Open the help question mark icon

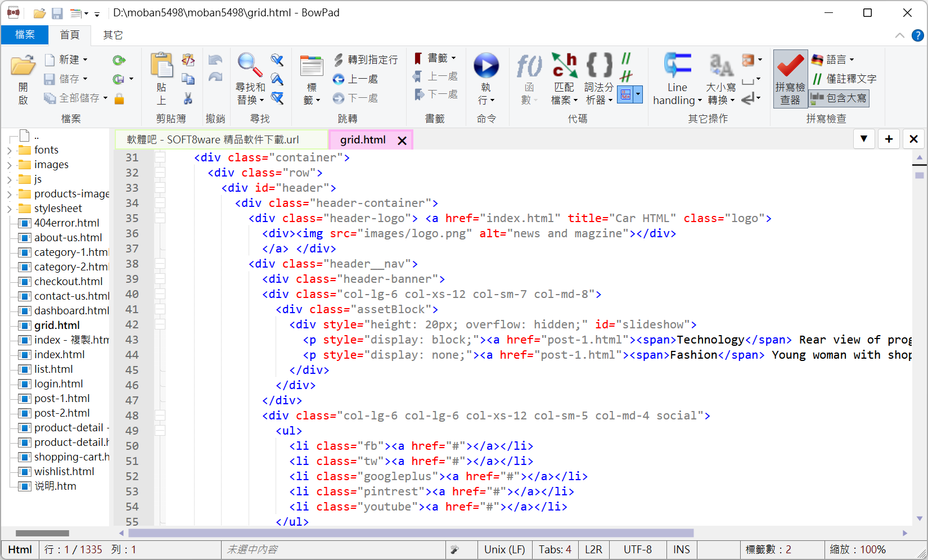(917, 35)
